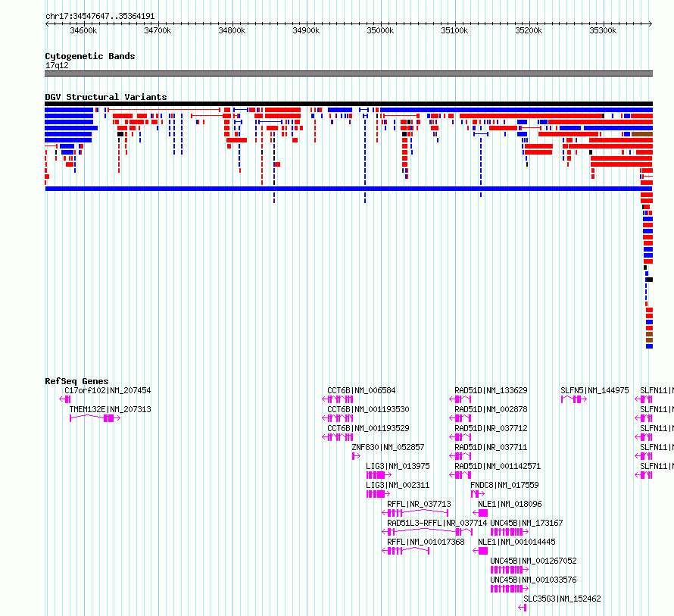Screen dimensions: 674x616
Task: Click the RAD51D NM_133629 gene glyph
Action: click(460, 399)
